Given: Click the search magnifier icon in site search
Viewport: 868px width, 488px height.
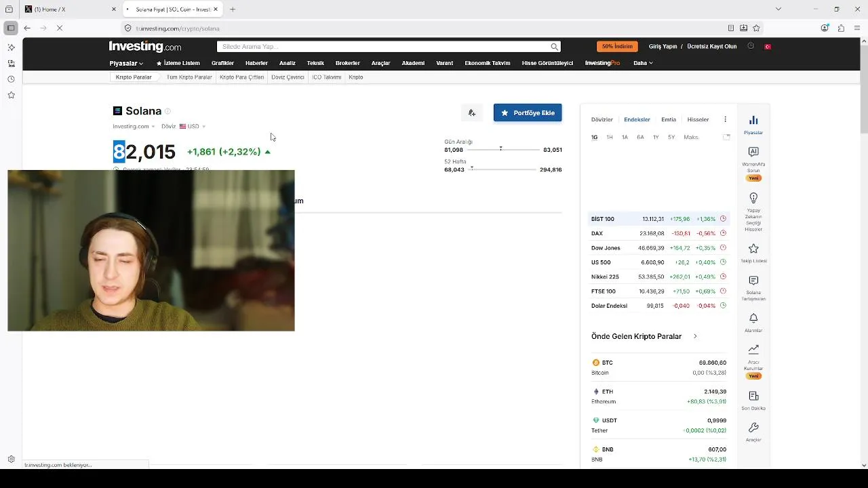Looking at the screenshot, I should (554, 47).
